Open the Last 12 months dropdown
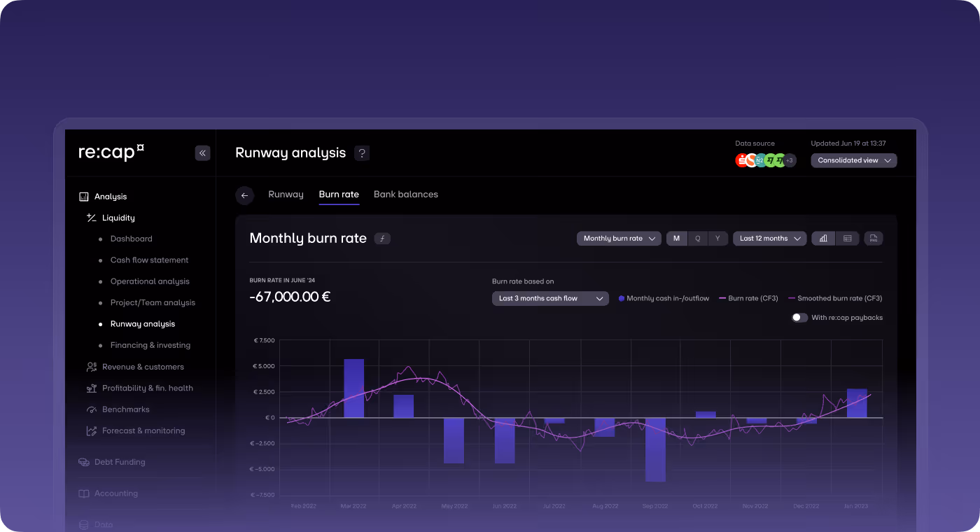The width and height of the screenshot is (980, 532). (769, 238)
